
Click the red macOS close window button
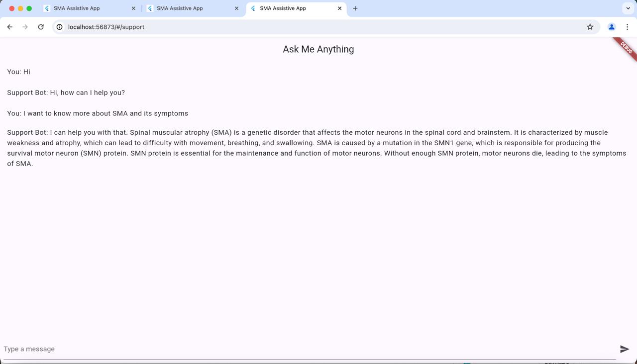[x=12, y=8]
